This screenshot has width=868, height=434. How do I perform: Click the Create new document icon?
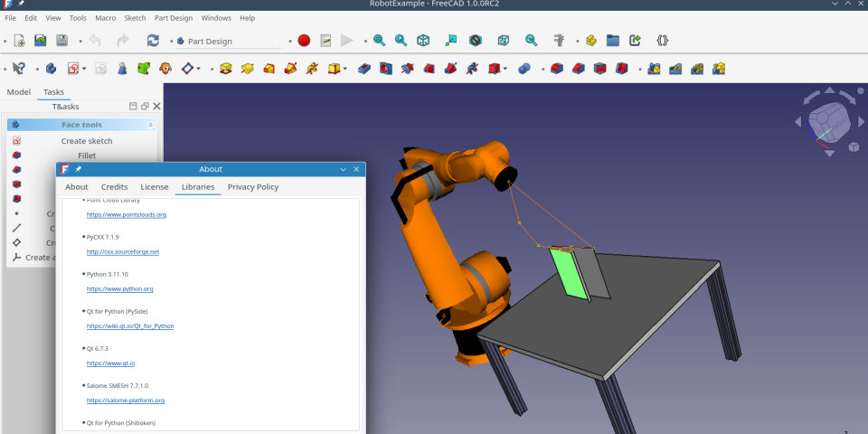tap(19, 41)
